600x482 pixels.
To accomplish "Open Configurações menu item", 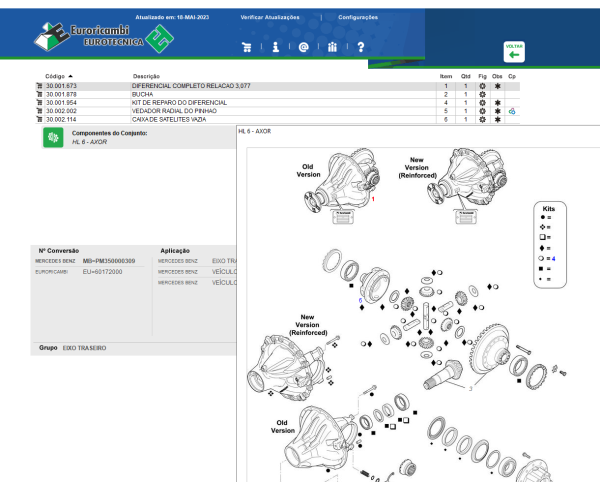I will (358, 17).
